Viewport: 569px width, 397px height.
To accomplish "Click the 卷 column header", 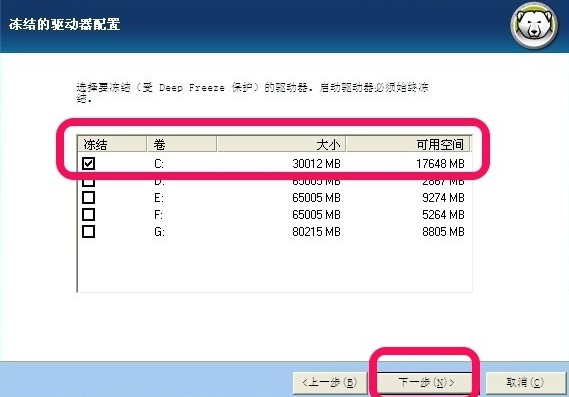I will pyautogui.click(x=182, y=144).
